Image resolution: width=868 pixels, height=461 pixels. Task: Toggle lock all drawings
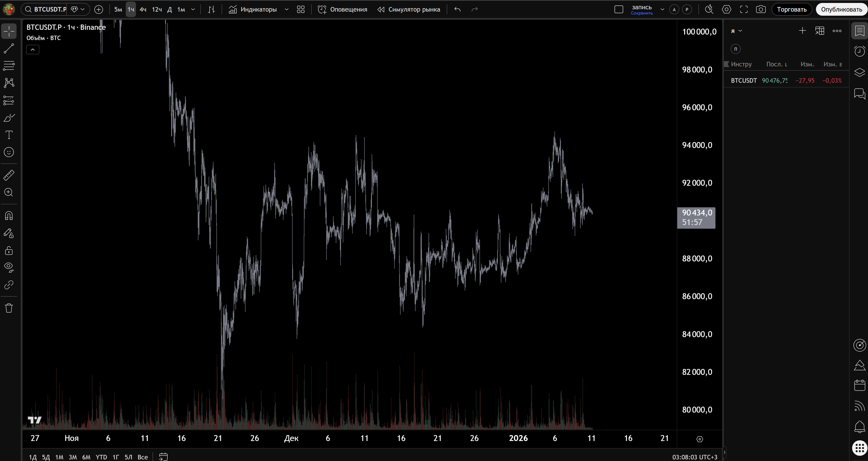9,250
